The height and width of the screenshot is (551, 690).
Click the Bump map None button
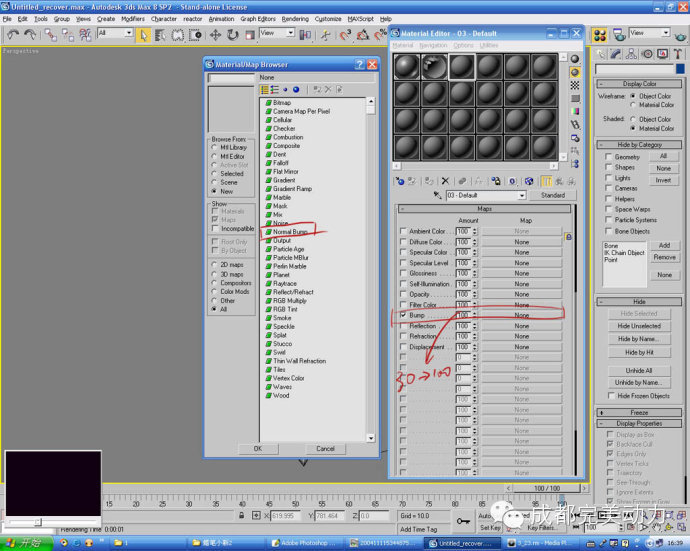[x=521, y=315]
